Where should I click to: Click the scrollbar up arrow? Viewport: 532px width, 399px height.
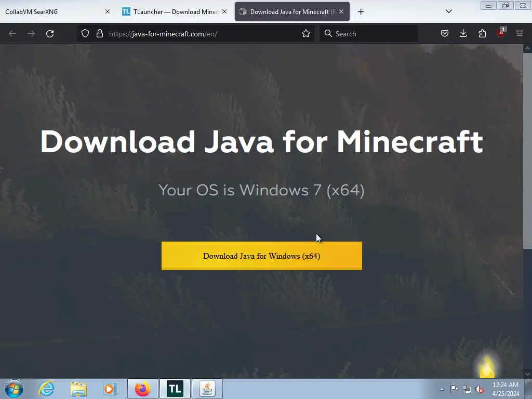(527, 49)
